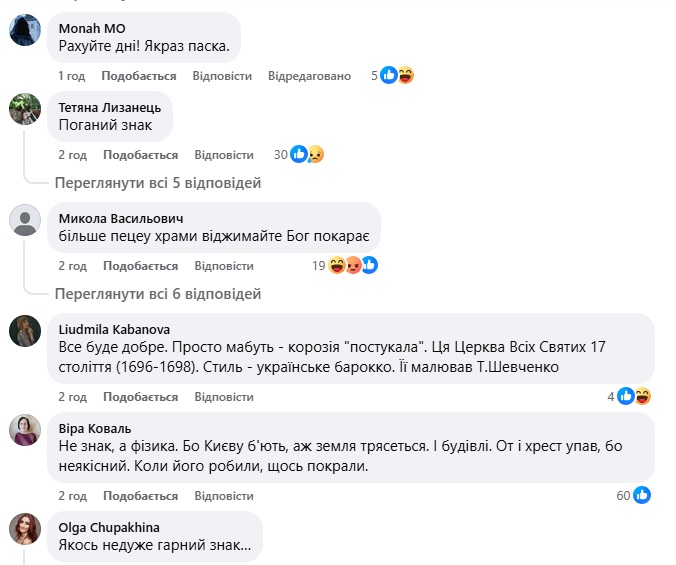Like Микола Васильович's comment

tap(139, 266)
